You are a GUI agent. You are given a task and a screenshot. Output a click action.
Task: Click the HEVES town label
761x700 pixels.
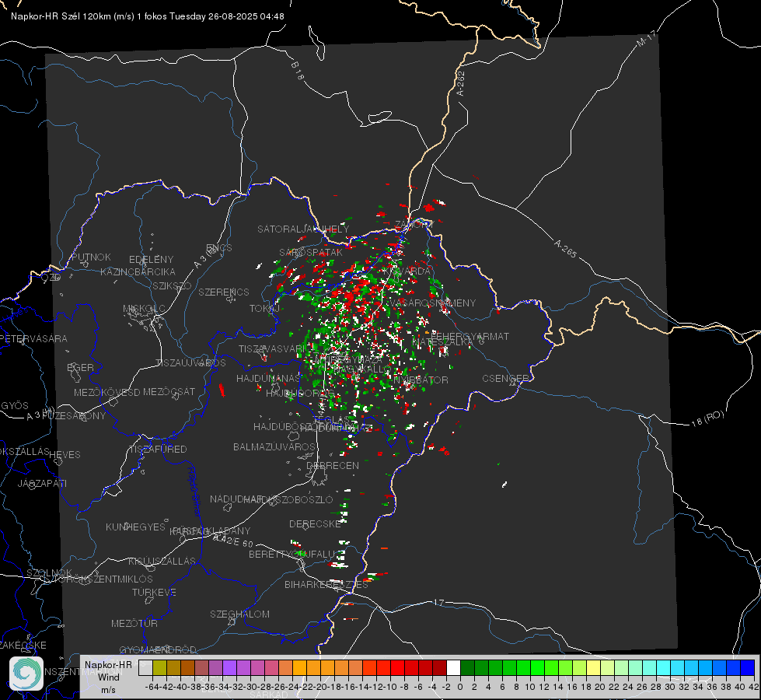(x=65, y=455)
